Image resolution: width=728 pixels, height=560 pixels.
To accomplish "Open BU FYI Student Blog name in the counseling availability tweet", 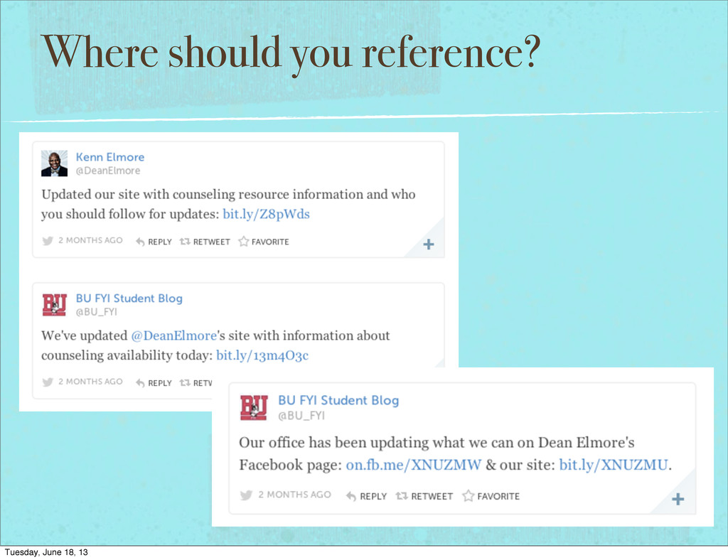I will (129, 298).
